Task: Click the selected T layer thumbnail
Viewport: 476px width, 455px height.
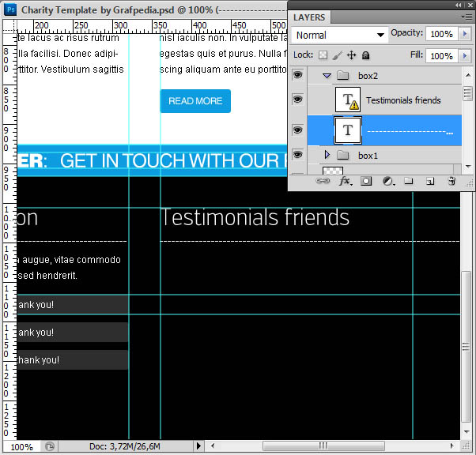Action: (x=348, y=130)
